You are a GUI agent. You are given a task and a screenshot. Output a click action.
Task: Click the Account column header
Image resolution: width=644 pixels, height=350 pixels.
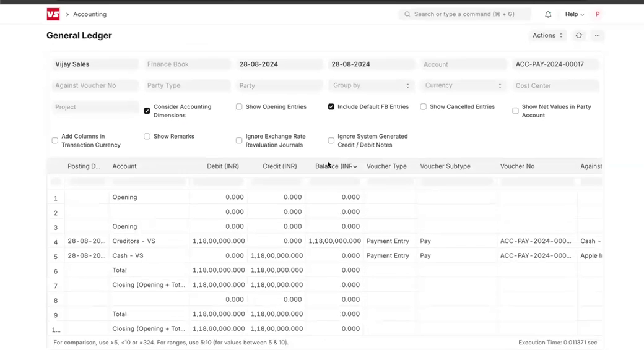coord(124,166)
